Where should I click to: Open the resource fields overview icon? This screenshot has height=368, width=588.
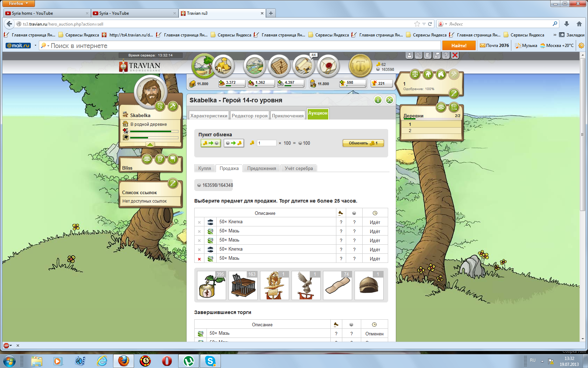pyautogui.click(x=203, y=66)
